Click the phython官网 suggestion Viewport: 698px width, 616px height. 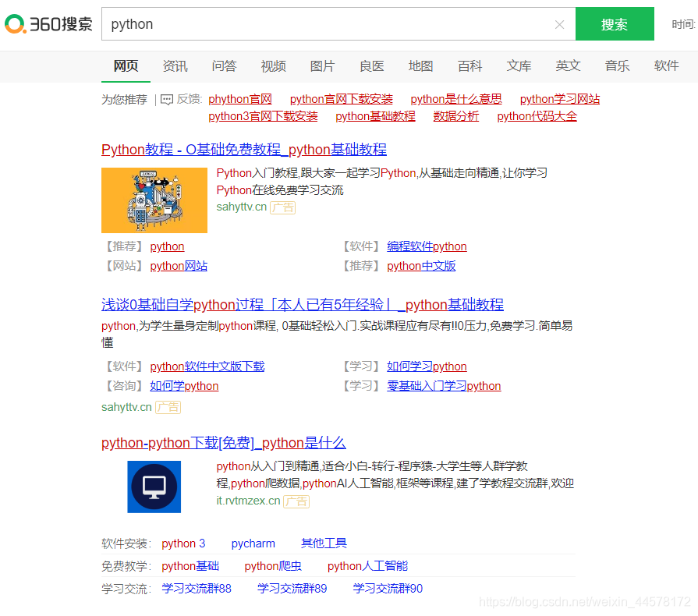pos(240,99)
